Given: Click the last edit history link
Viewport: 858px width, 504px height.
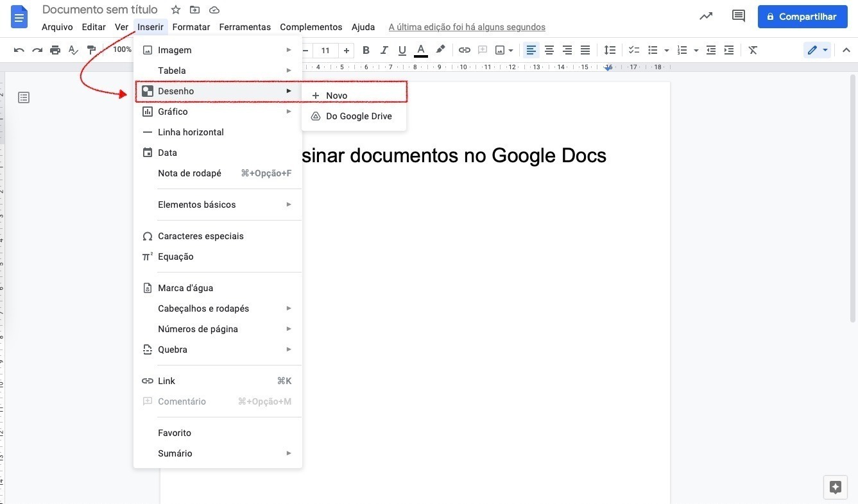Looking at the screenshot, I should 467,27.
